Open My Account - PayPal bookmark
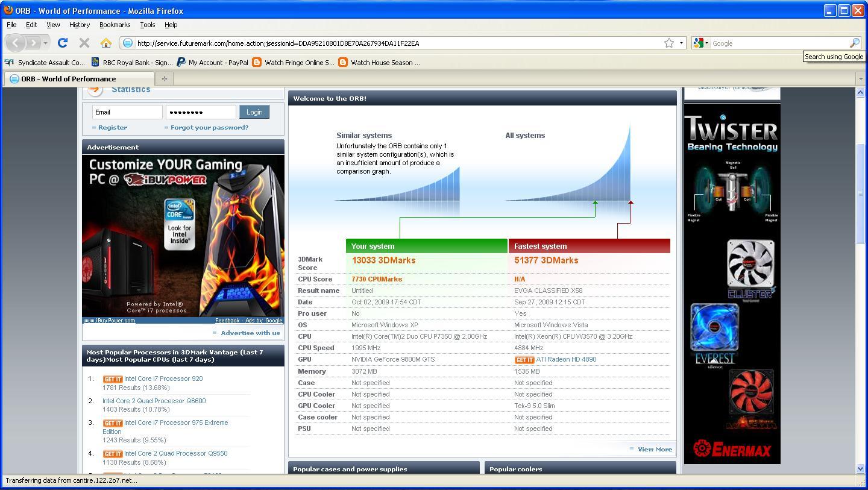This screenshot has width=868, height=490. point(212,62)
